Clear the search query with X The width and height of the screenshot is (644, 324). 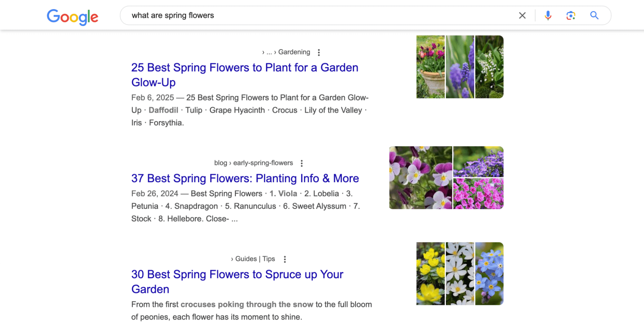pos(522,15)
